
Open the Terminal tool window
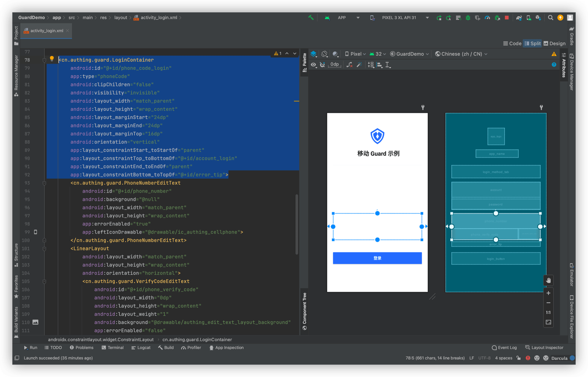(112, 348)
